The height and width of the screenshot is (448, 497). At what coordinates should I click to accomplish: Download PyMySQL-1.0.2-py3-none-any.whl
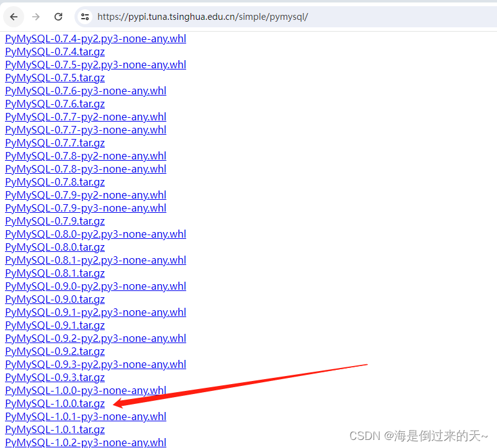[86, 442]
